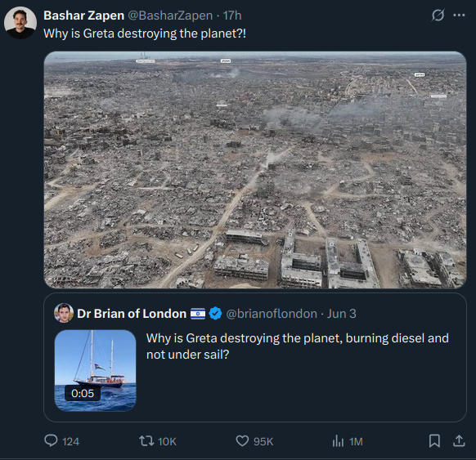Click Dr Brian of London's avatar
Image resolution: width=476 pixels, height=460 pixels.
tap(64, 313)
